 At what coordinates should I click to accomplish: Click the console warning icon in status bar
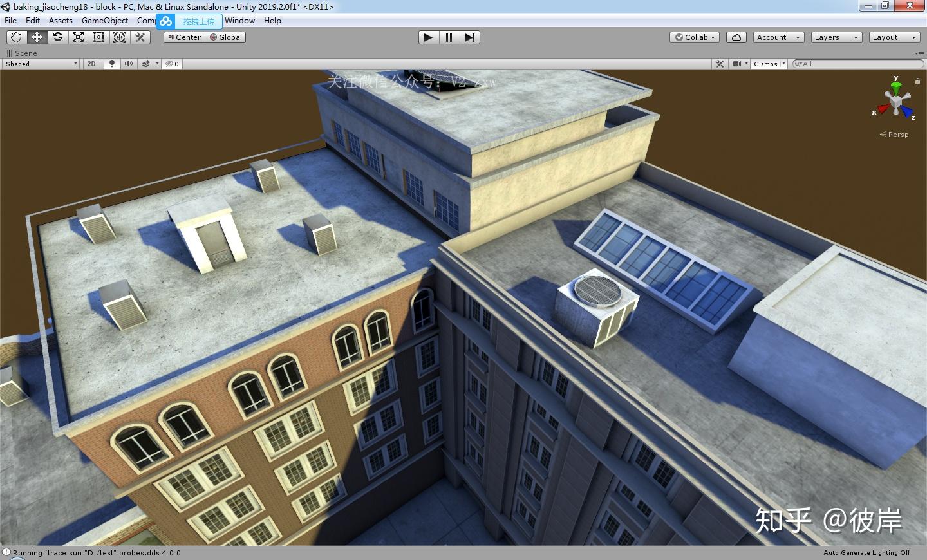tap(6, 552)
